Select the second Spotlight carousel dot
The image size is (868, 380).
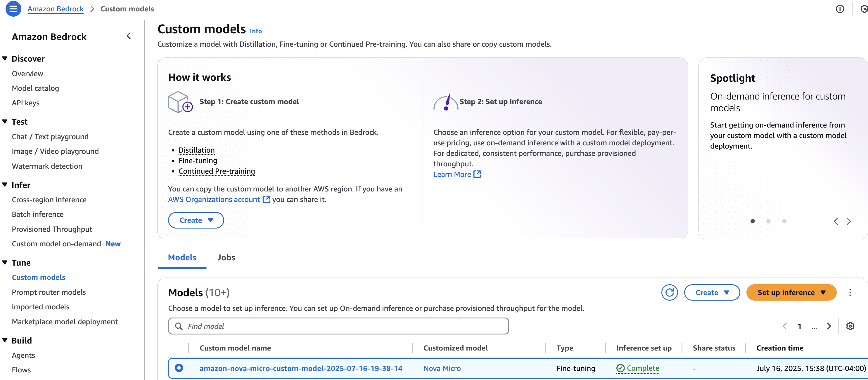tap(768, 221)
